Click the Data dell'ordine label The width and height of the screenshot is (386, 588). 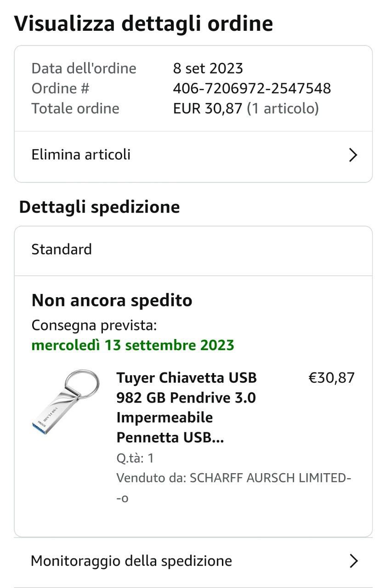click(84, 68)
